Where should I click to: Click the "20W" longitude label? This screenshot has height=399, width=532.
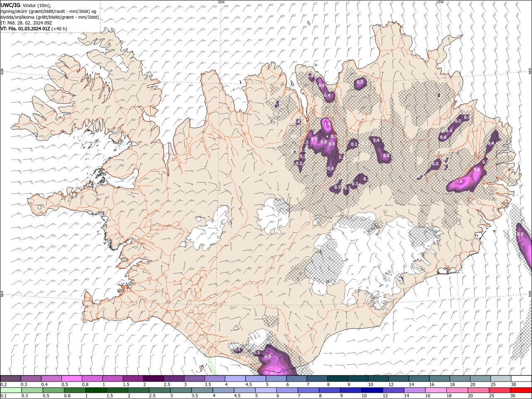(221, 2)
